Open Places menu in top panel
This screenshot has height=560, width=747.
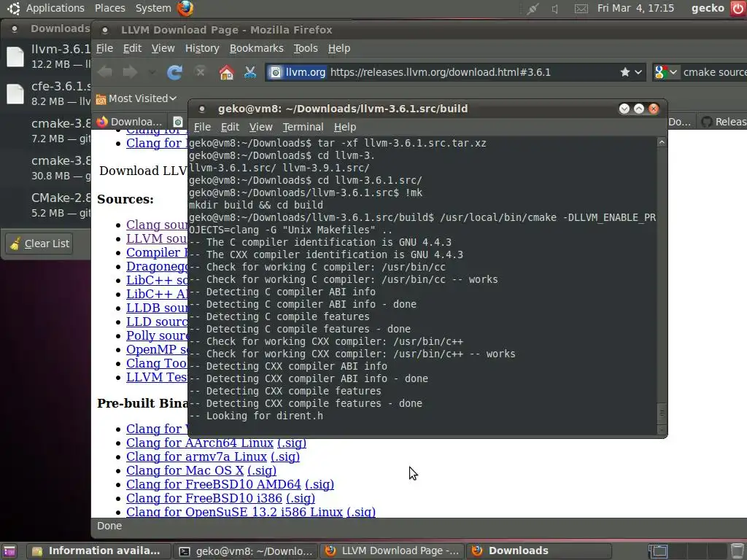click(110, 8)
